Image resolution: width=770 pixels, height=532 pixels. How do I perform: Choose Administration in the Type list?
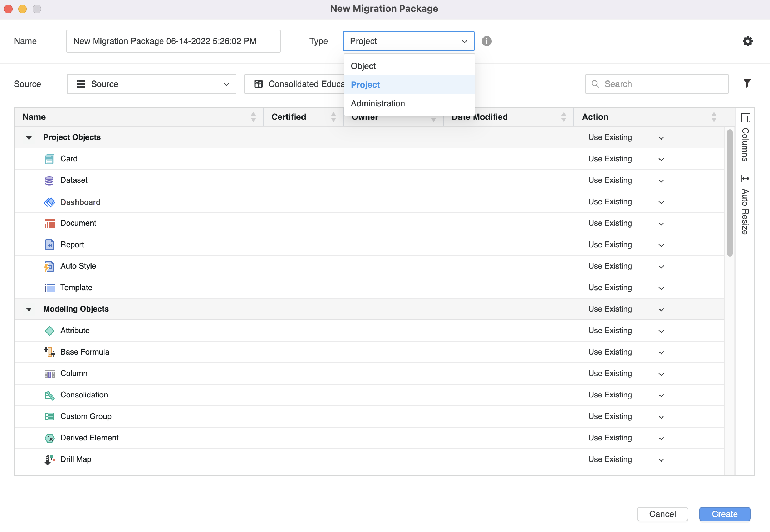pos(378,103)
